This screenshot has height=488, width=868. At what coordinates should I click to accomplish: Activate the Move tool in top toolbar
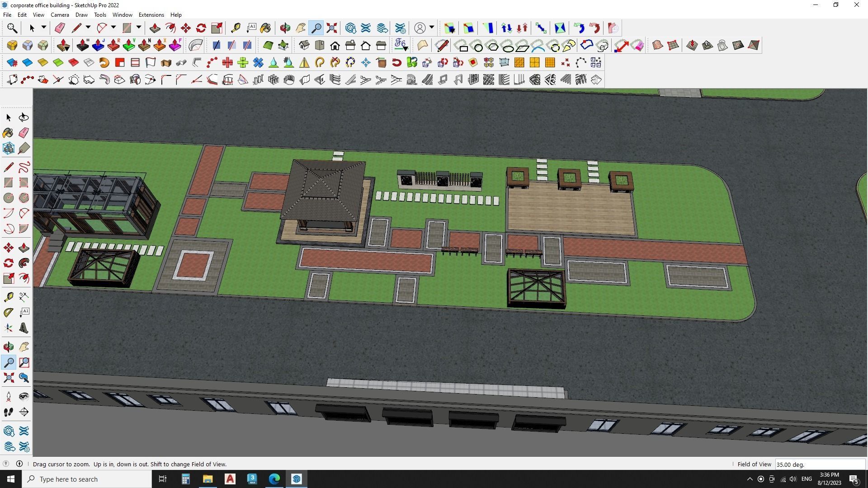pyautogui.click(x=186, y=28)
